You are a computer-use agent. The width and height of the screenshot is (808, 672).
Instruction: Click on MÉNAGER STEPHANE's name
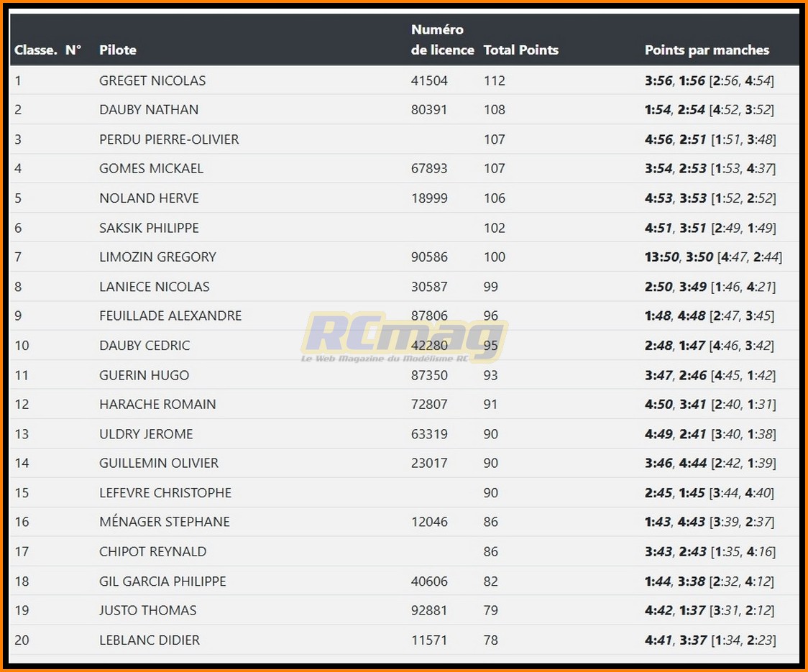tap(165, 523)
